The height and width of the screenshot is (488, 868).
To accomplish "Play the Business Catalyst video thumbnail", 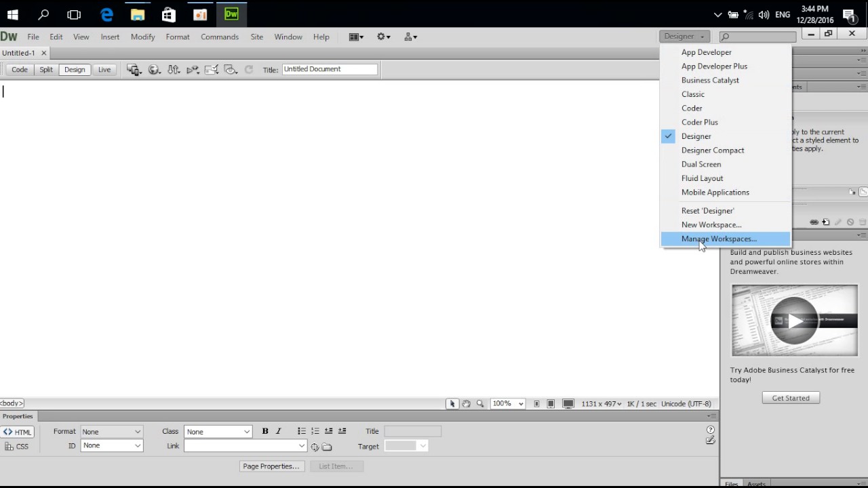I will point(795,320).
